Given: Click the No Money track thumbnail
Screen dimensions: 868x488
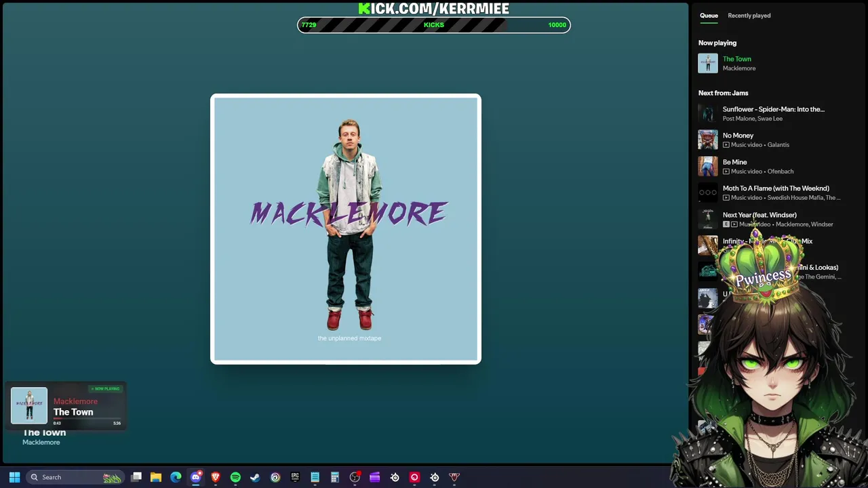Looking at the screenshot, I should click(708, 140).
